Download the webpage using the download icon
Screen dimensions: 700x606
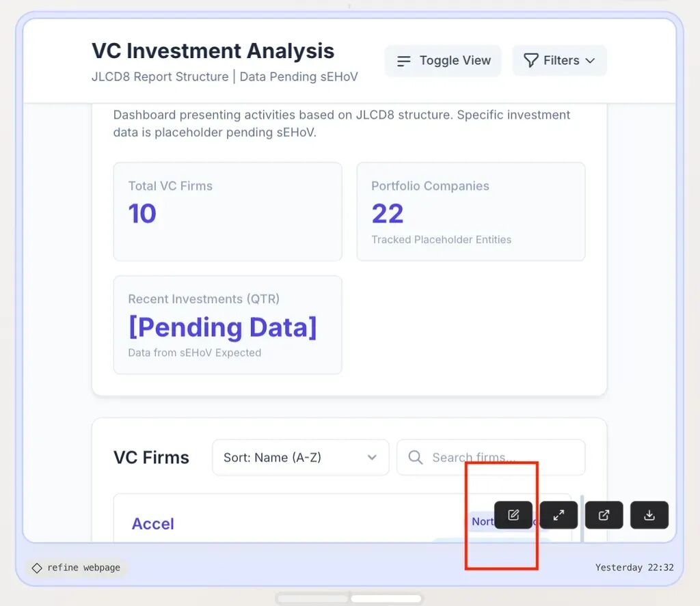649,515
